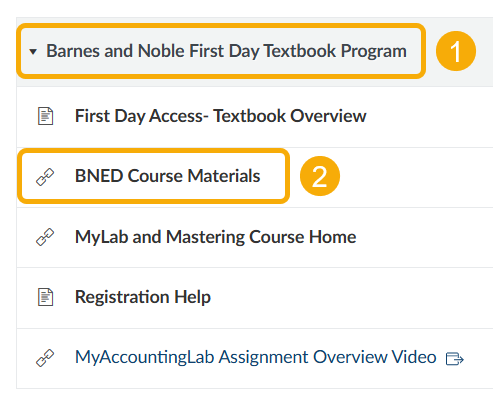Click the gray header bar beyond badge 1
This screenshot has width=493, height=409.
(x=485, y=52)
